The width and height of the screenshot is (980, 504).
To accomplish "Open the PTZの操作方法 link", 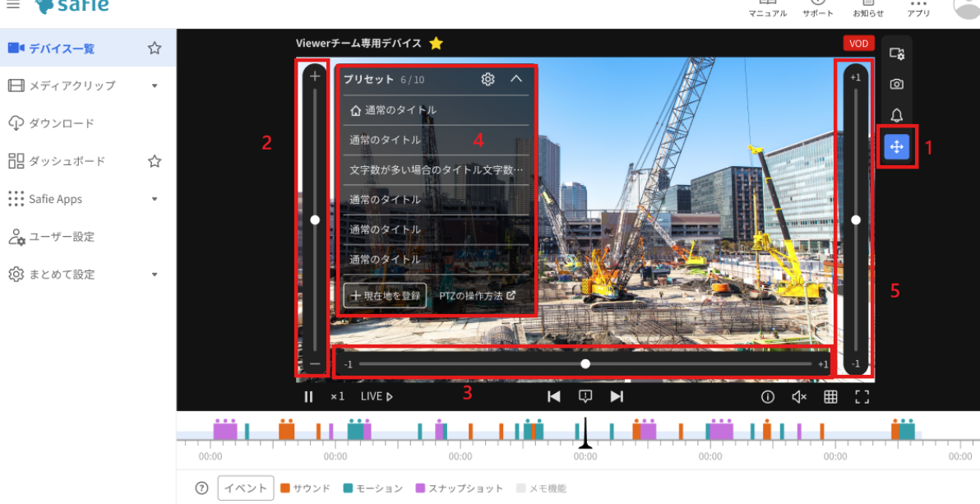I will (x=477, y=295).
